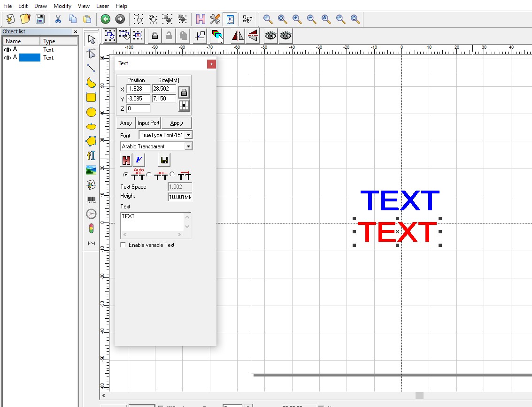Click the zoom magnifier icon

click(268, 19)
